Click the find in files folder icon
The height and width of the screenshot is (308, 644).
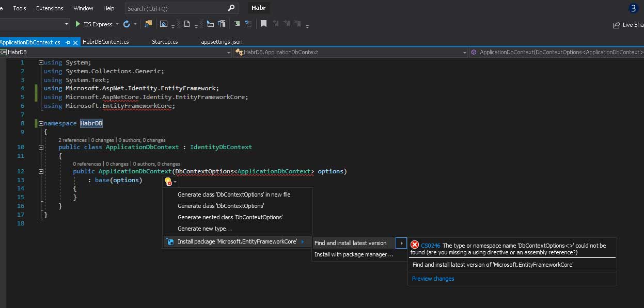pyautogui.click(x=149, y=24)
